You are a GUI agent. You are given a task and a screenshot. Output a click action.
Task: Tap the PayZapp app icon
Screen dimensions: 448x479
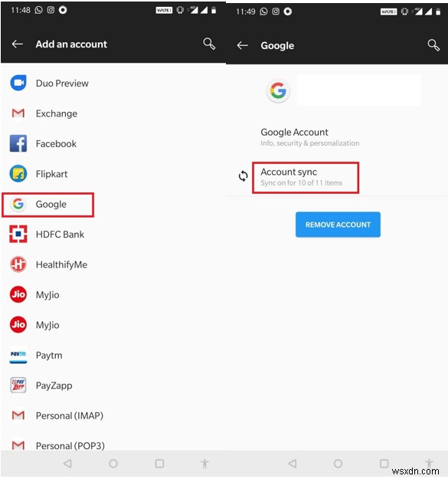click(x=18, y=385)
